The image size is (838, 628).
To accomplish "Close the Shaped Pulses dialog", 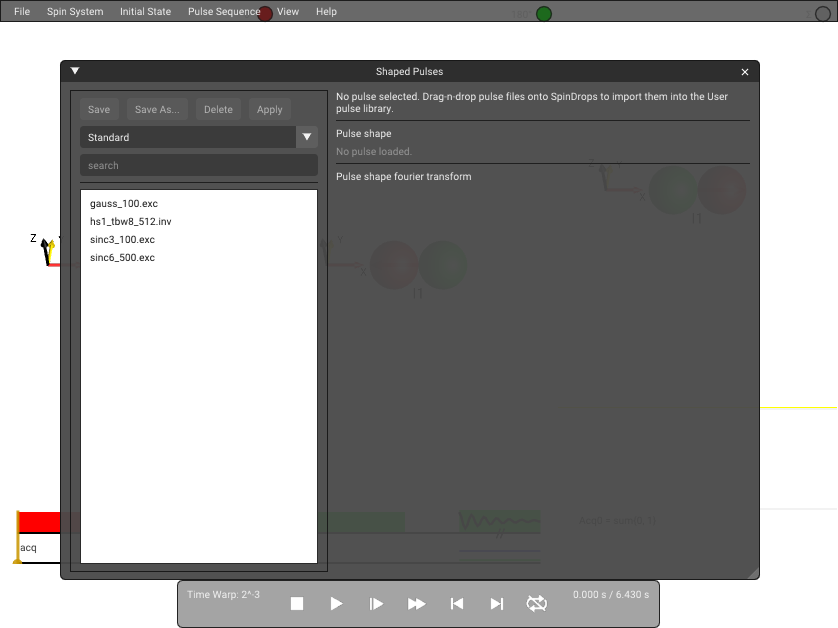I will [744, 72].
